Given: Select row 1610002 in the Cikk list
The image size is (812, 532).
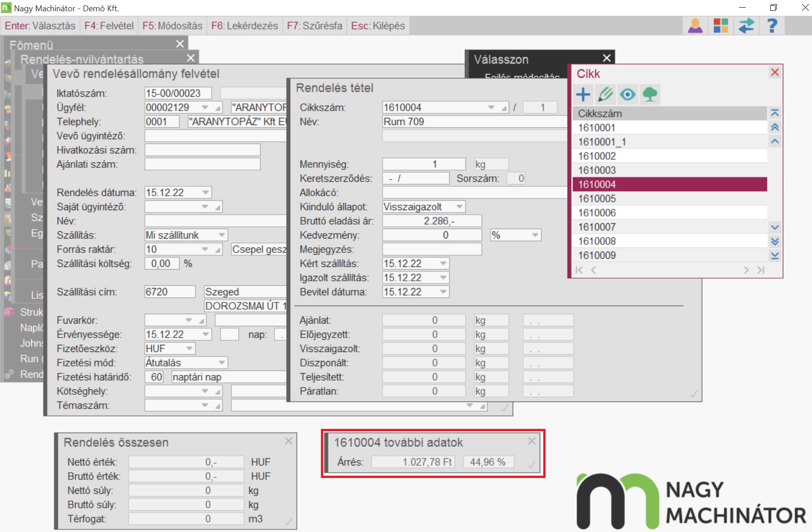Looking at the screenshot, I should (670, 156).
